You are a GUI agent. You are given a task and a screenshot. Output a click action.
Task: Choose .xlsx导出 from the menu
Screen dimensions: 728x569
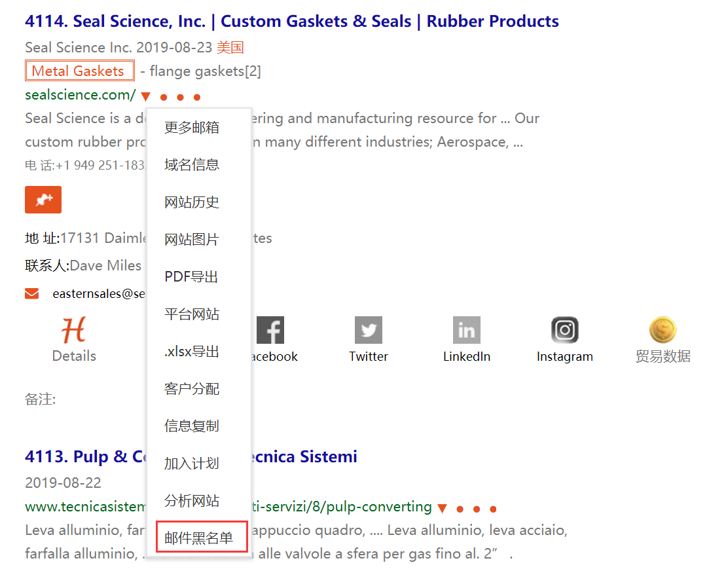click(x=191, y=352)
